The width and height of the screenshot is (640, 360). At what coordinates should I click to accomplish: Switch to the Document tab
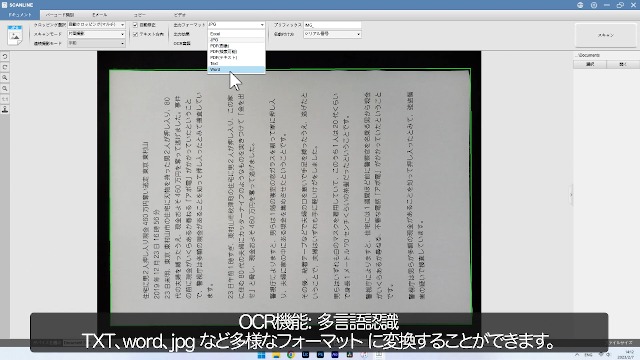pyautogui.click(x=20, y=15)
